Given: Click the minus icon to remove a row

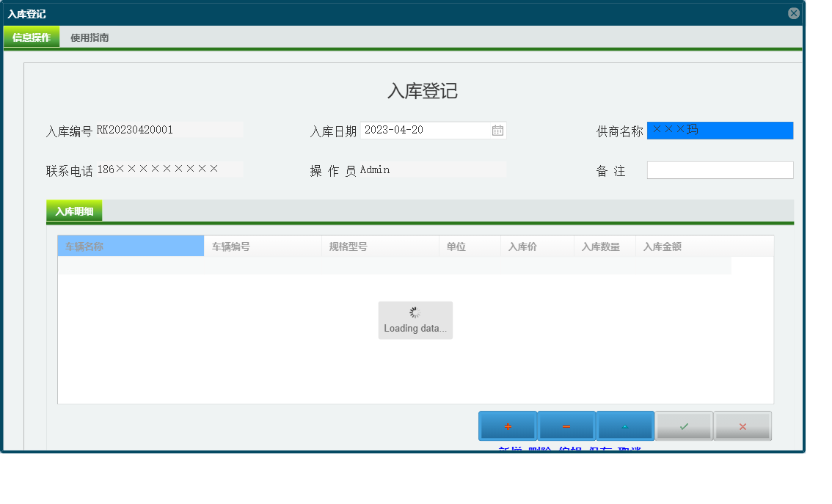Looking at the screenshot, I should (x=566, y=426).
